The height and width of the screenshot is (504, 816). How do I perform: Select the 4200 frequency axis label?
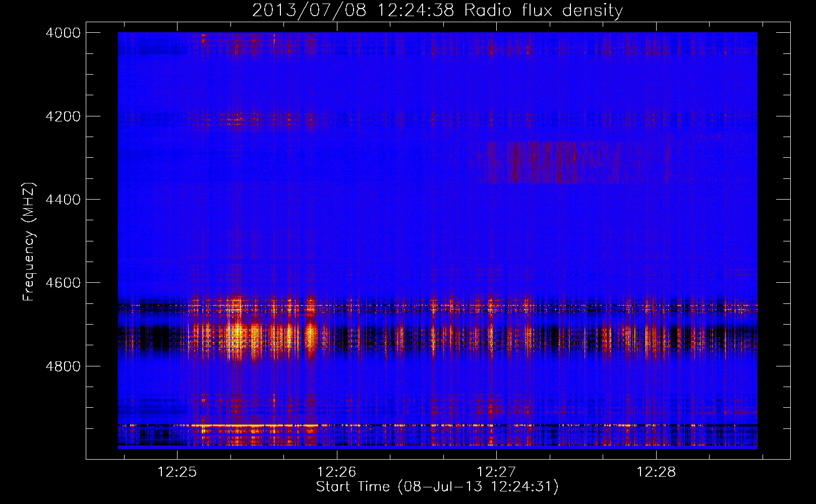click(63, 116)
